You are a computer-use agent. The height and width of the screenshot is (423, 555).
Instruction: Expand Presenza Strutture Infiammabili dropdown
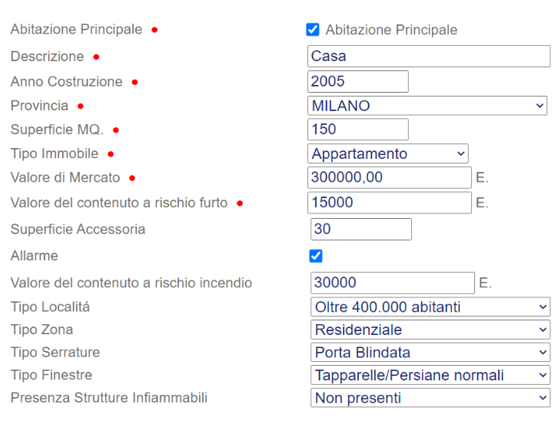click(430, 398)
